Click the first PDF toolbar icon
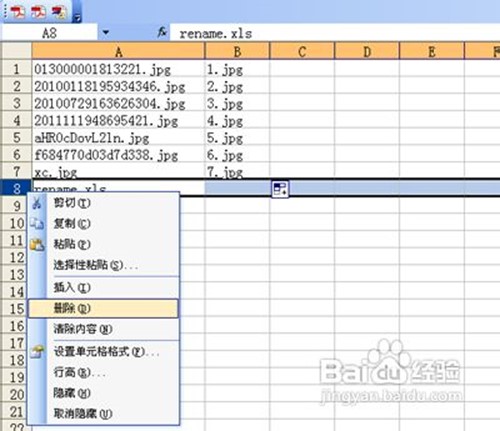 point(17,12)
